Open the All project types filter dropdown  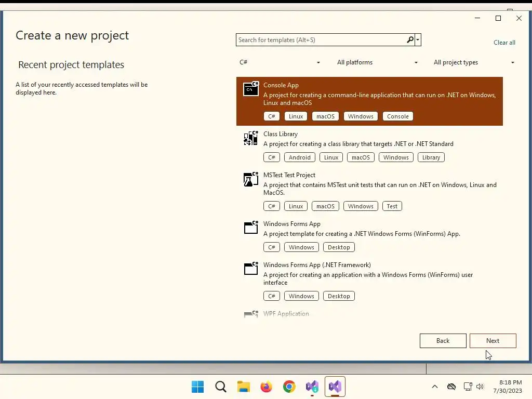pos(474,62)
